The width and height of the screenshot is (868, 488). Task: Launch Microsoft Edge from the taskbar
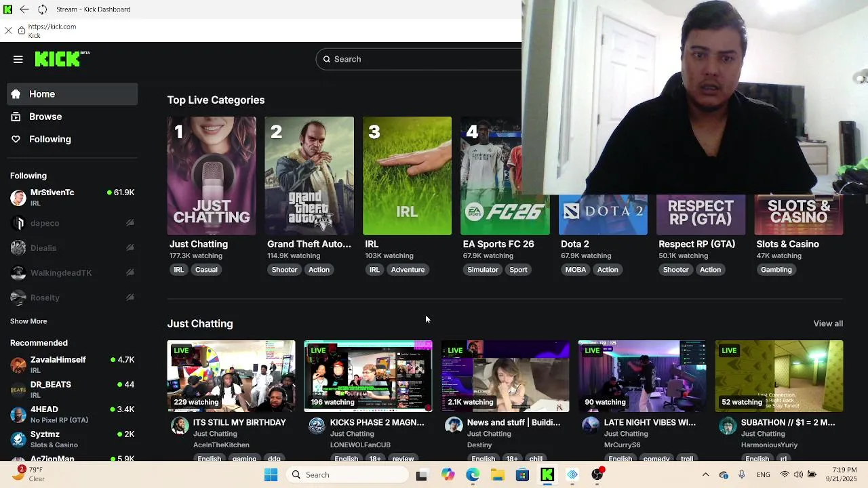(473, 475)
